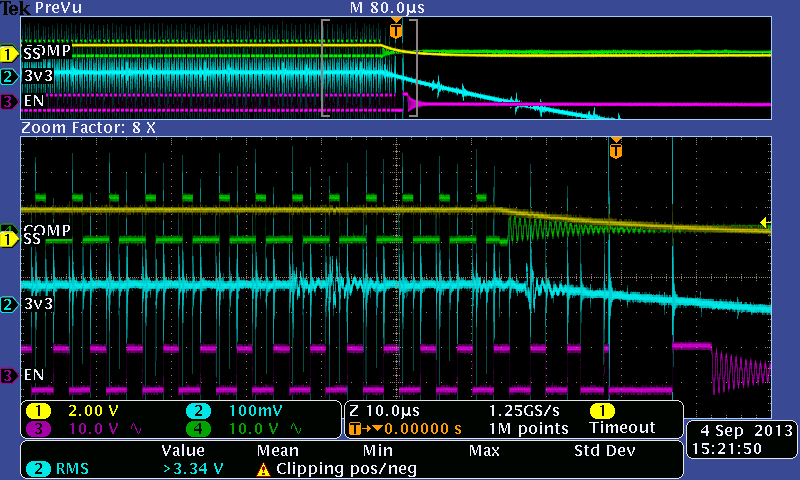Click the 0.00000 s trigger delay value
800x480 pixels.
click(x=423, y=428)
